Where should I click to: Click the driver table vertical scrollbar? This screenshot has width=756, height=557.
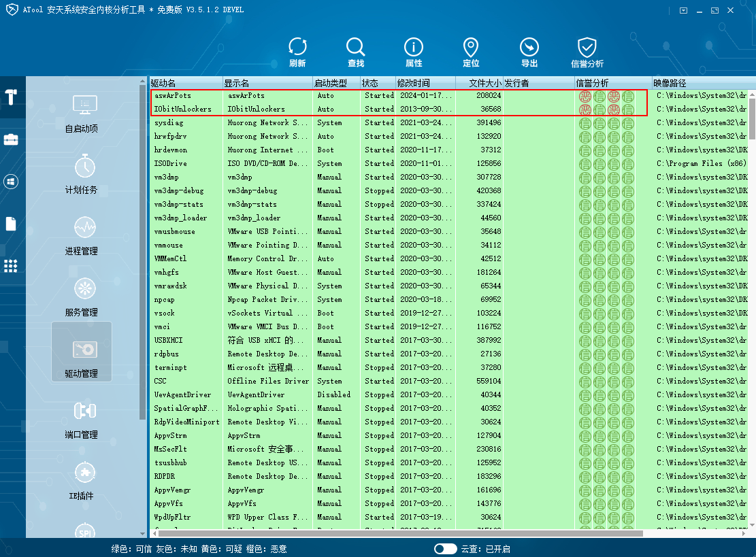752,118
